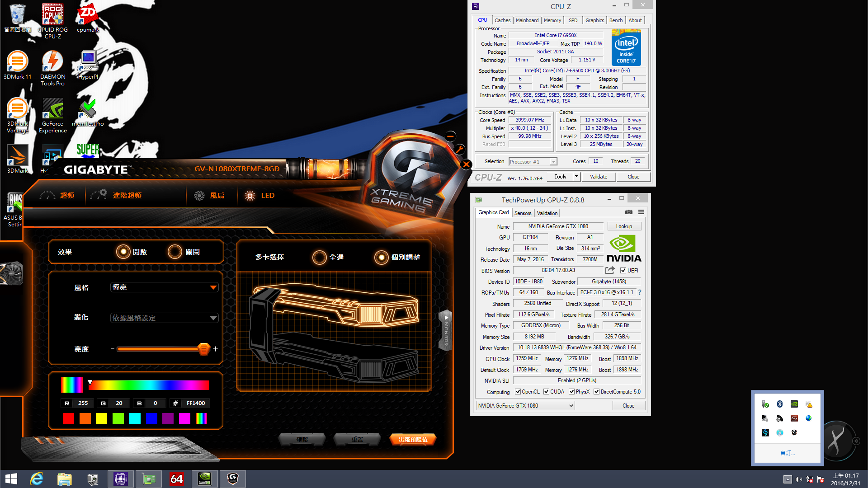This screenshot has height=488, width=868.
Task: Click the Validate button in CPU-Z
Action: click(x=599, y=177)
